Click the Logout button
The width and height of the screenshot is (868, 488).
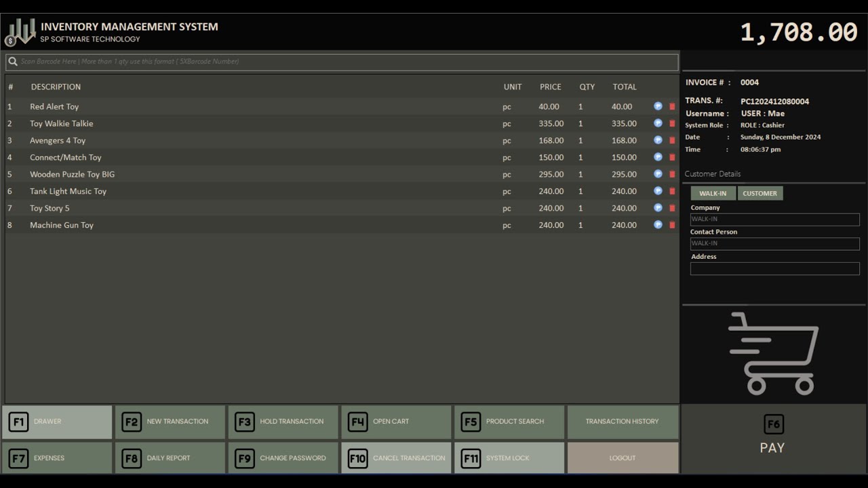(x=623, y=458)
